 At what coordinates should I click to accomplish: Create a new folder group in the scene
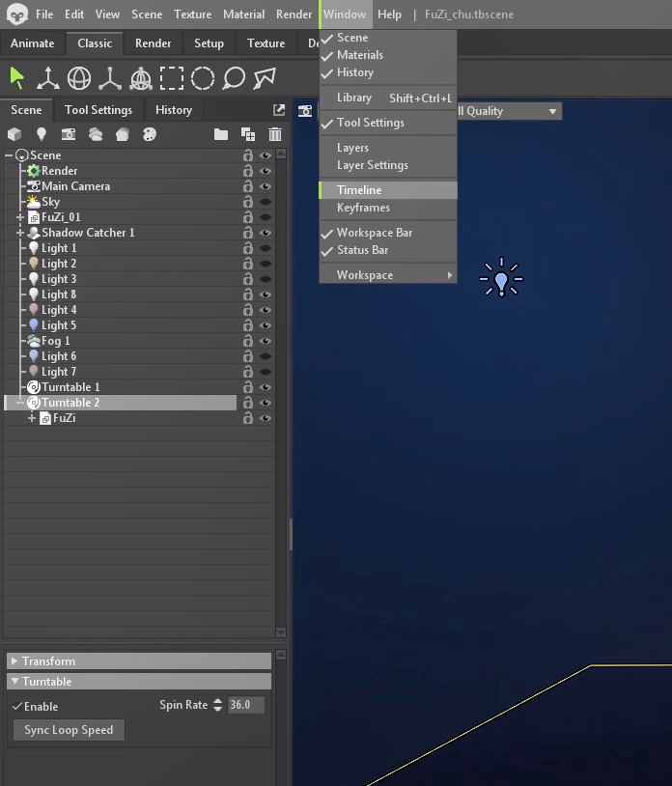(x=221, y=134)
